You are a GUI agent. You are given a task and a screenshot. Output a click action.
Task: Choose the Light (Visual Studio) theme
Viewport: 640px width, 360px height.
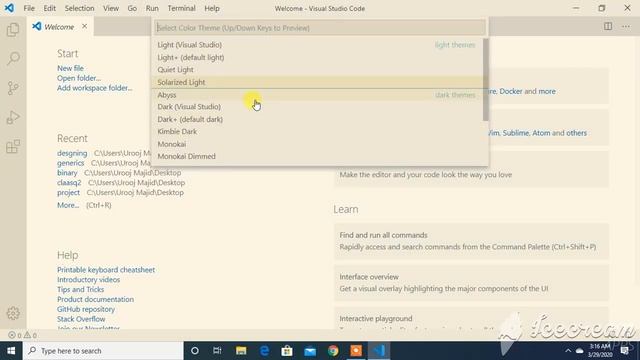coord(317,45)
